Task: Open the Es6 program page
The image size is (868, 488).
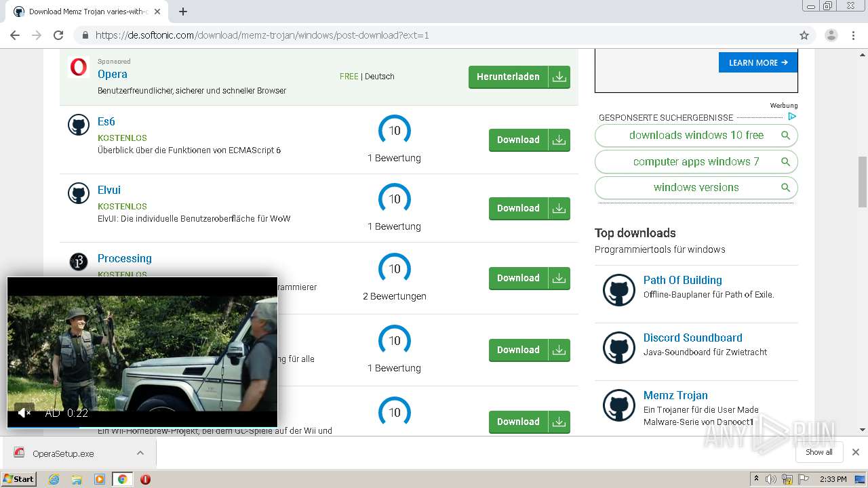Action: (106, 121)
